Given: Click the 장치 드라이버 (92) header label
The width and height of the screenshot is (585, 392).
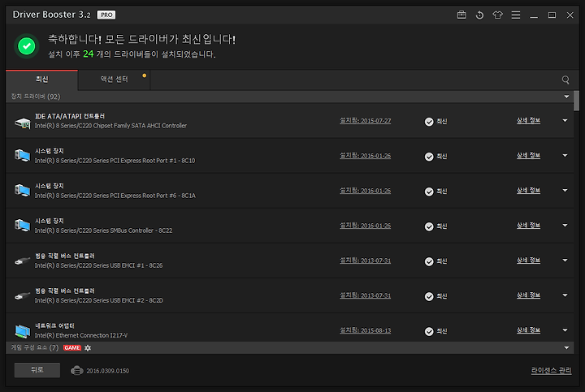Looking at the screenshot, I should coord(36,97).
